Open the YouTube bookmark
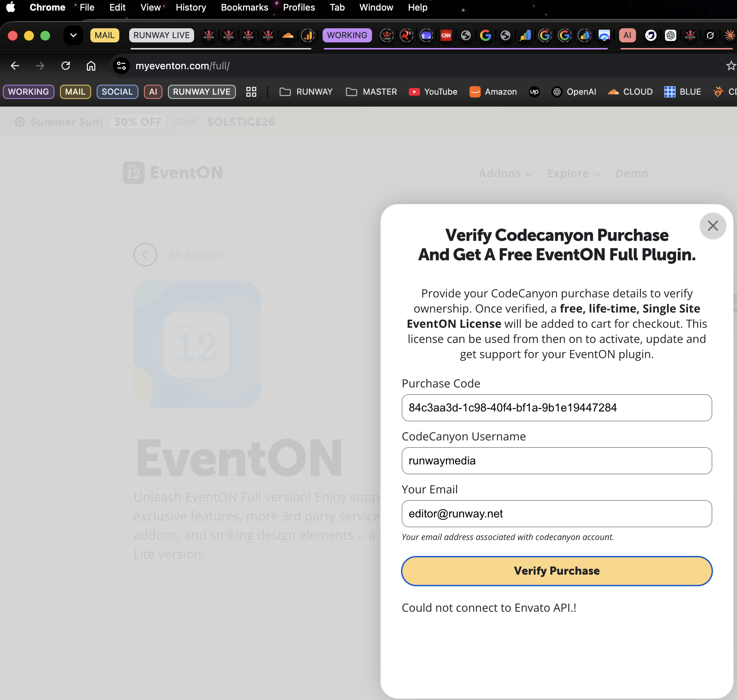 pos(433,92)
